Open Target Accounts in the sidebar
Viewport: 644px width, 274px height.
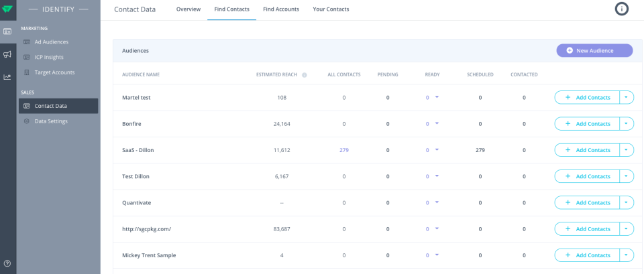click(54, 72)
